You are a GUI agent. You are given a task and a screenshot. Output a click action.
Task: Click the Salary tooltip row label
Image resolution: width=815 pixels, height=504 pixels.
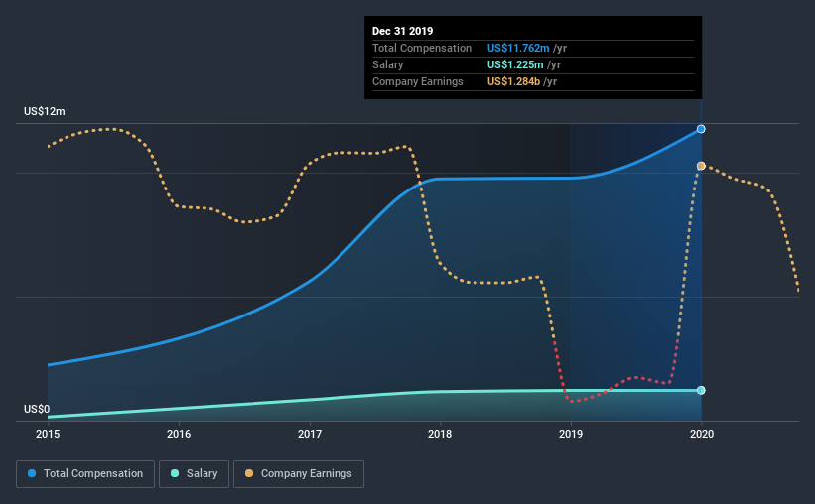point(388,64)
